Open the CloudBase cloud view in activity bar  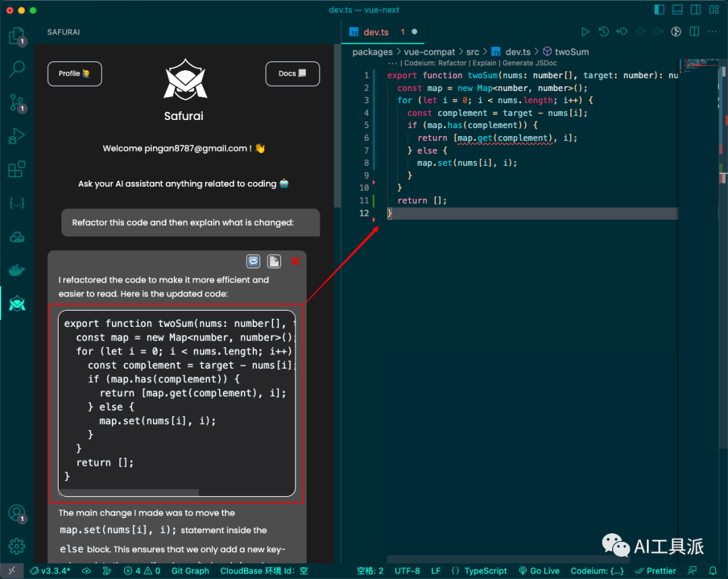[17, 237]
